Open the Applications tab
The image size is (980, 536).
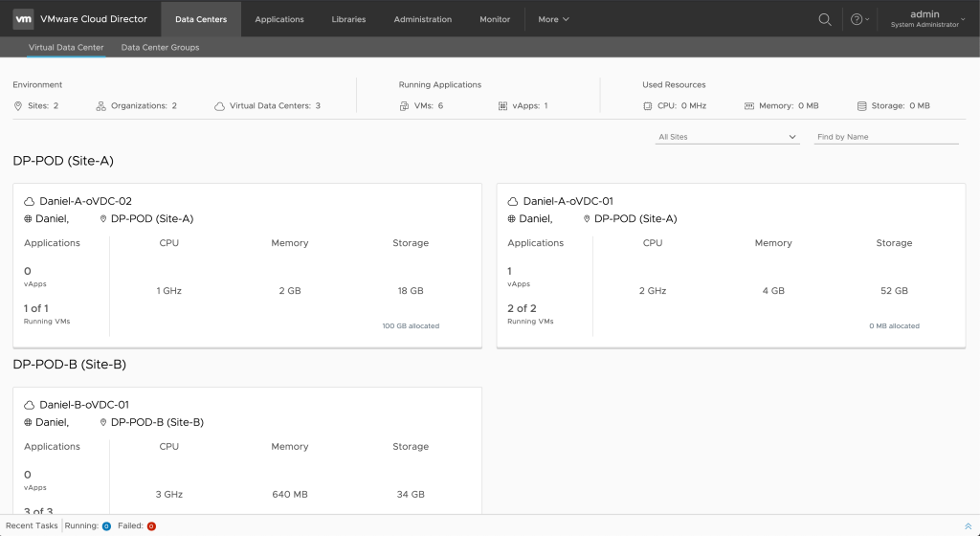[x=279, y=19]
